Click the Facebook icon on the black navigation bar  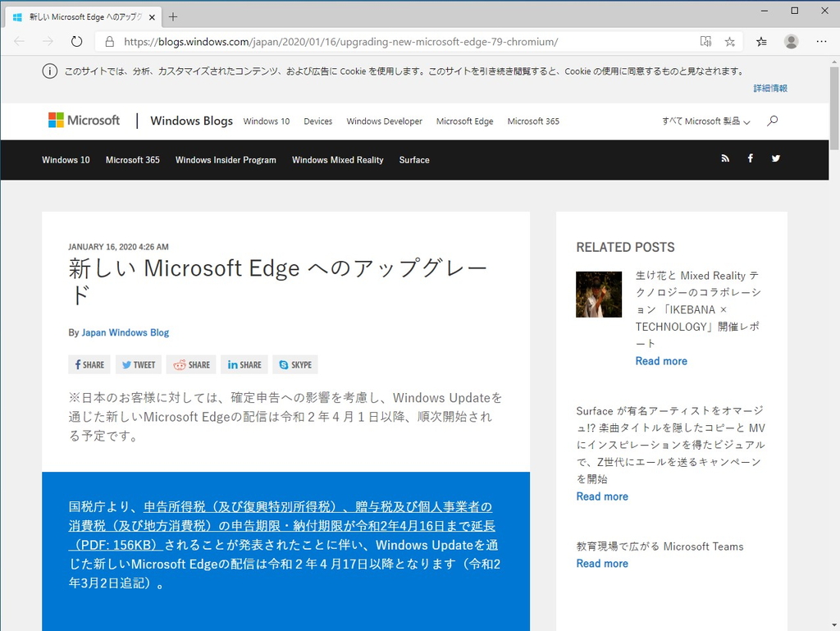pos(751,159)
